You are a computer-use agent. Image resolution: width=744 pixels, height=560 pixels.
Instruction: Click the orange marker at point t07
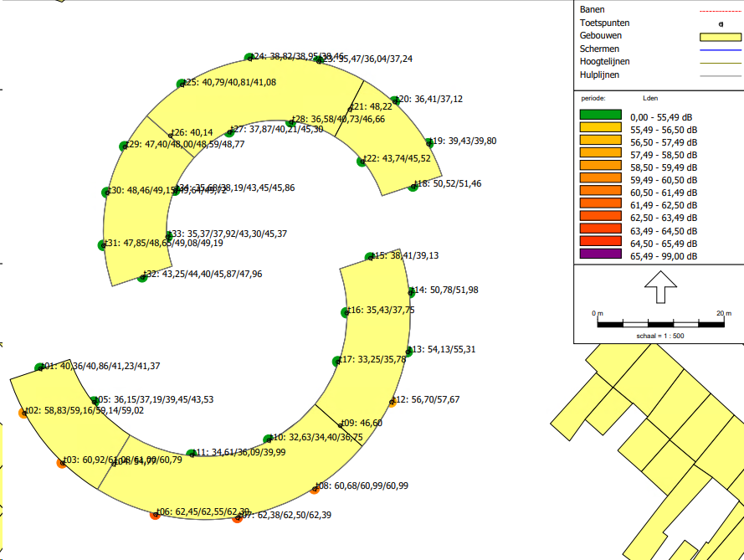coord(237,518)
